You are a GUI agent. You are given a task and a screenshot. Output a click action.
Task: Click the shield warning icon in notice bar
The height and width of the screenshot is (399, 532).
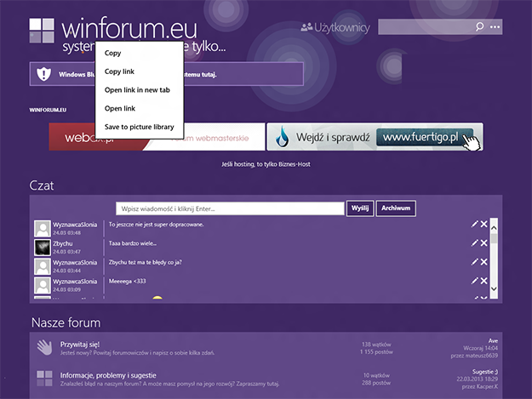pos(44,74)
